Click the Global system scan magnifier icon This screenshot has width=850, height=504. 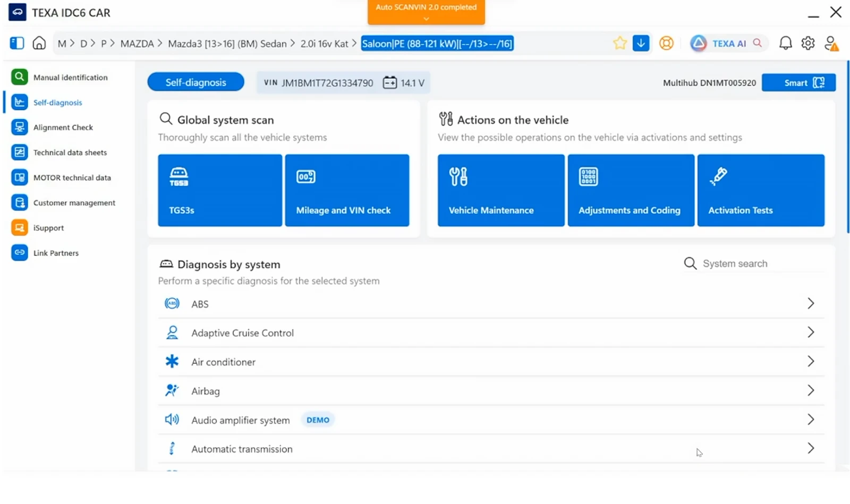pos(166,119)
